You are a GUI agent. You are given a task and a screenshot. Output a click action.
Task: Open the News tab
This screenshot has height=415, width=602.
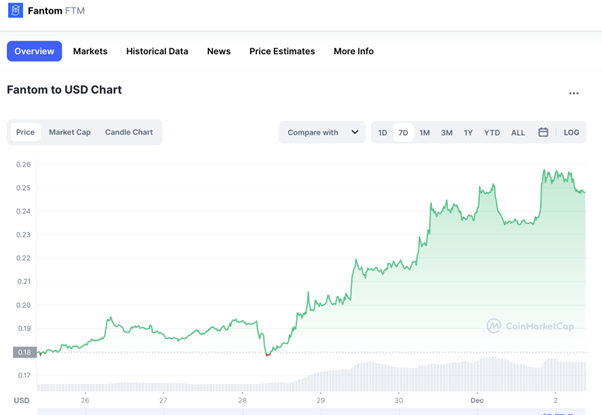(219, 51)
